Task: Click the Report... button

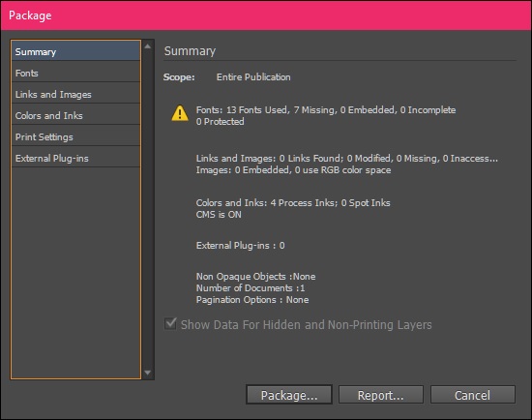Action: click(x=381, y=395)
